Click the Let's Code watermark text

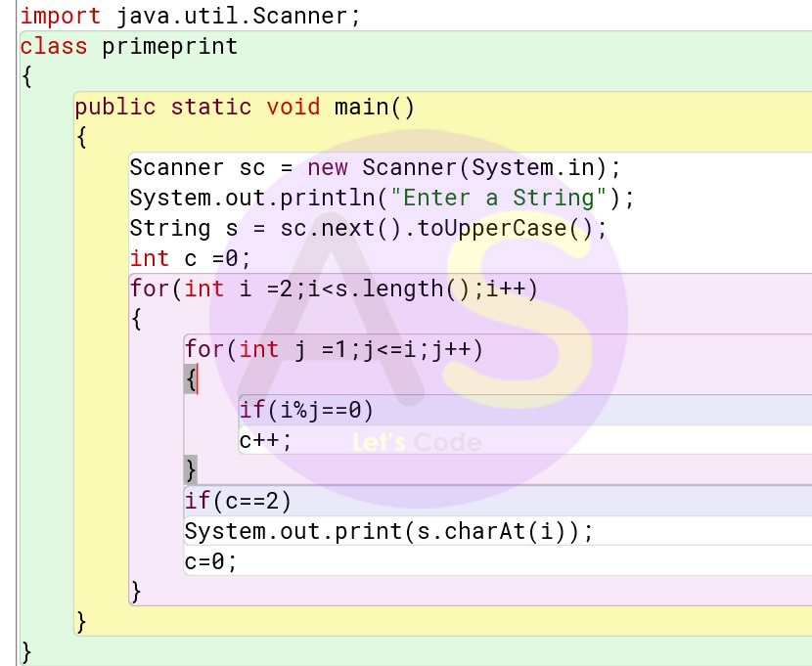point(415,442)
